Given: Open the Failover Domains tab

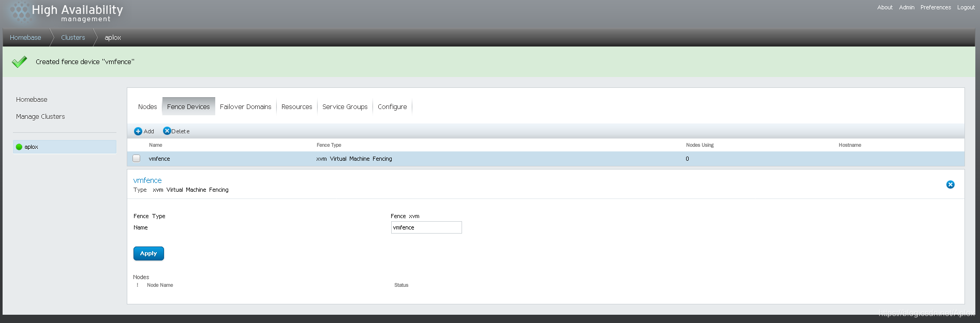Looking at the screenshot, I should [245, 107].
